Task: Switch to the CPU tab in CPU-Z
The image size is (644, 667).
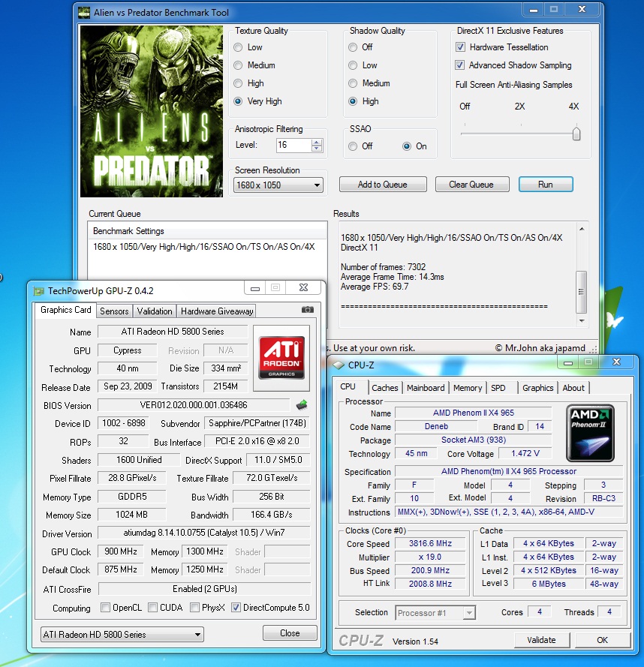Action: point(348,386)
